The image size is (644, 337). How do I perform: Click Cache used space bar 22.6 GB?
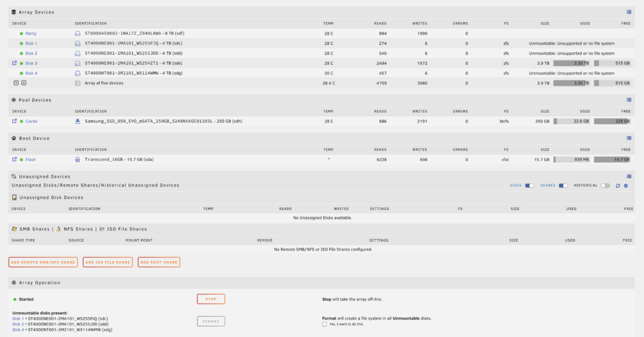point(572,121)
